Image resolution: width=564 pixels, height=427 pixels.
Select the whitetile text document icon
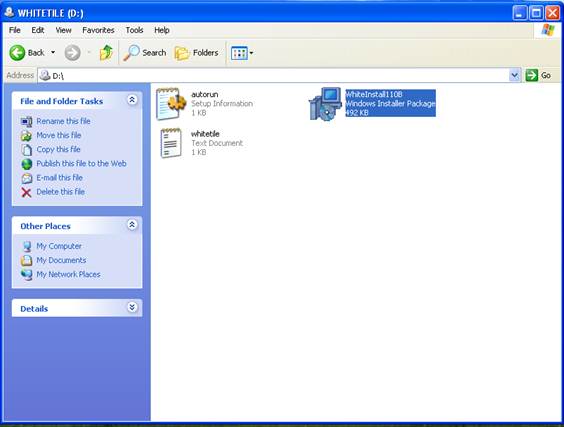(x=171, y=143)
